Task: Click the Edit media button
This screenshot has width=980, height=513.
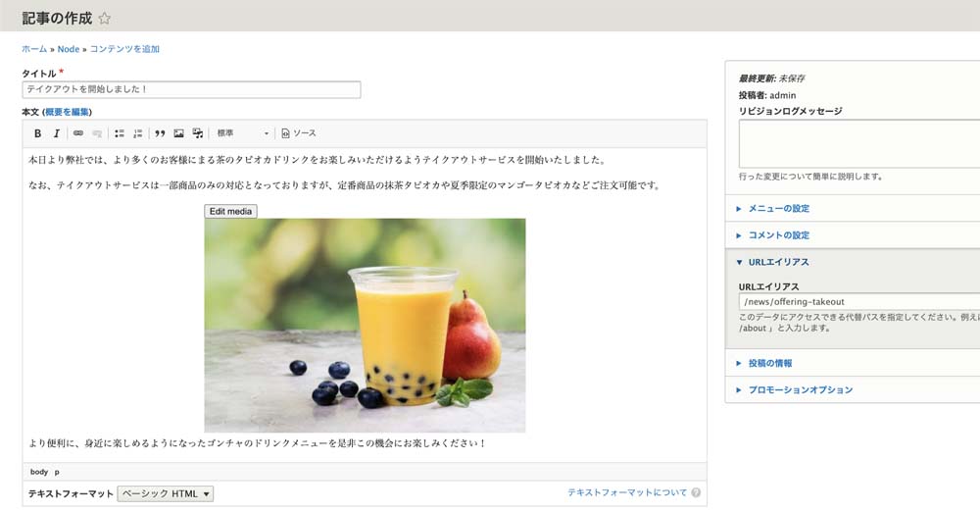Action: click(x=230, y=212)
